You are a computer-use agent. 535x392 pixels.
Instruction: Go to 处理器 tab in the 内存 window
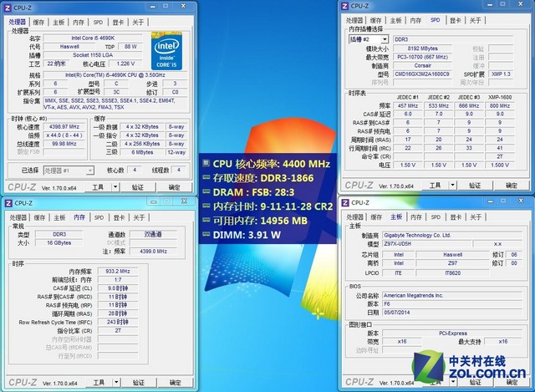coord(18,217)
